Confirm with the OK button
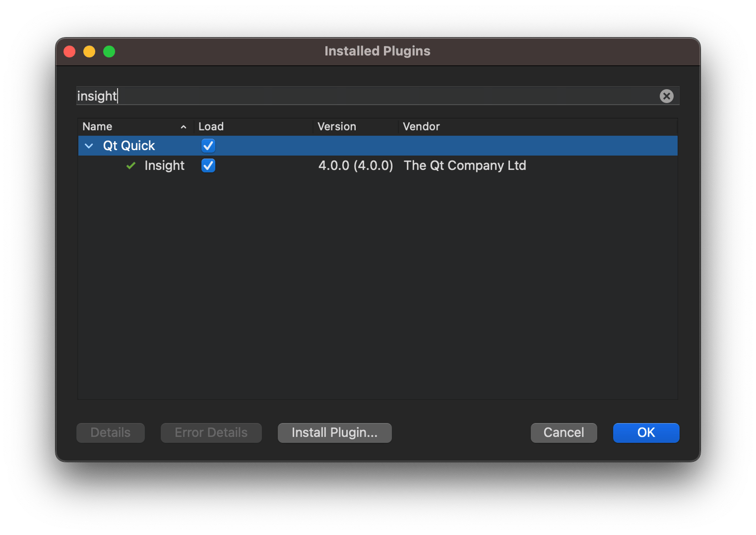The width and height of the screenshot is (756, 535). click(x=646, y=433)
